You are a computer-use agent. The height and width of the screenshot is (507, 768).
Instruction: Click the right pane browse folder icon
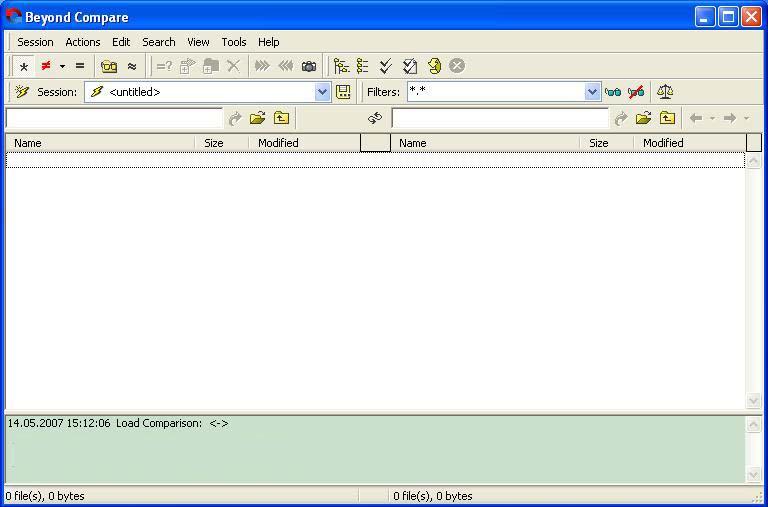pyautogui.click(x=644, y=118)
